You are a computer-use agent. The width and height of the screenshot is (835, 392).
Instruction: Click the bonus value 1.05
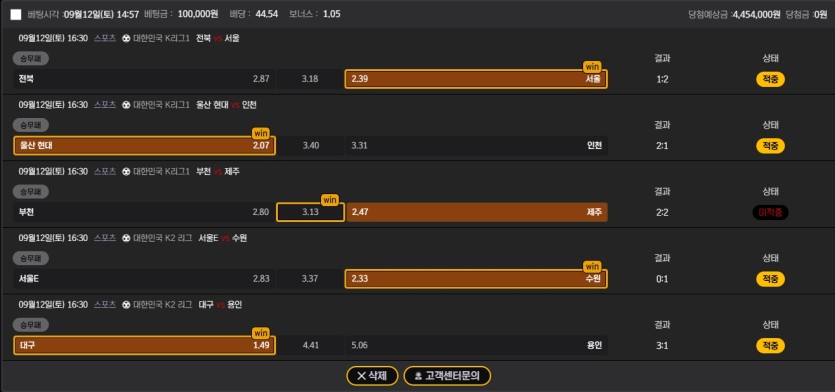pyautogui.click(x=332, y=14)
